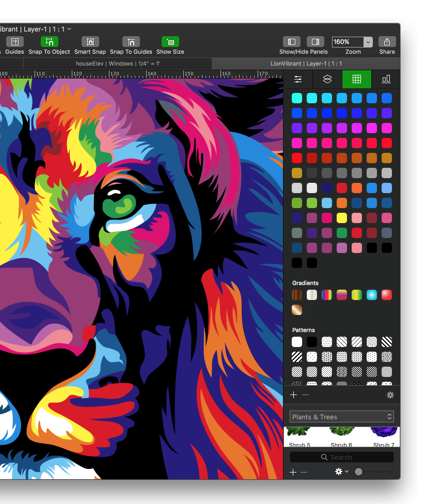Choose the pearl white gradient swatch
This screenshot has width=426, height=504.
pos(312,295)
